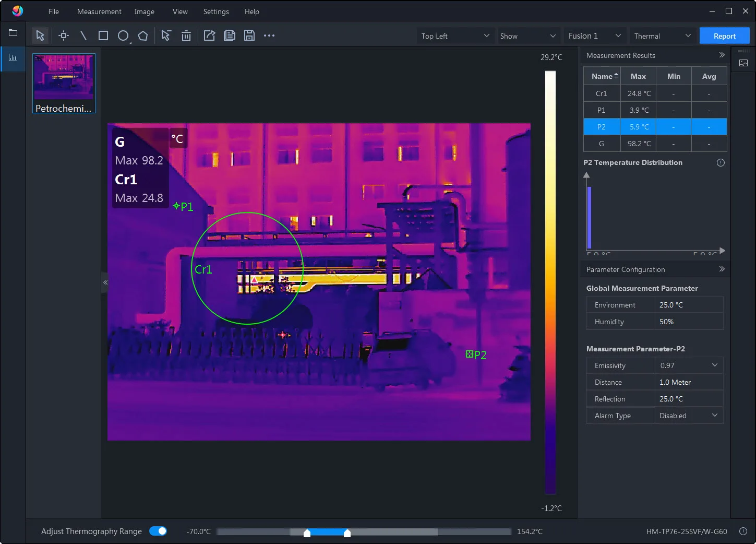Open the Fusion 1 palette dropdown
Viewport: 756px width, 544px height.
(x=594, y=36)
